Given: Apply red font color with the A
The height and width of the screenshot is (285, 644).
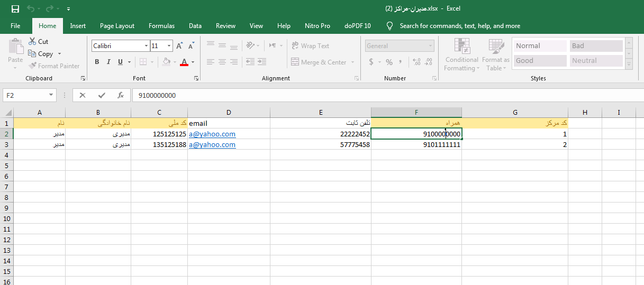Looking at the screenshot, I should pos(184,62).
